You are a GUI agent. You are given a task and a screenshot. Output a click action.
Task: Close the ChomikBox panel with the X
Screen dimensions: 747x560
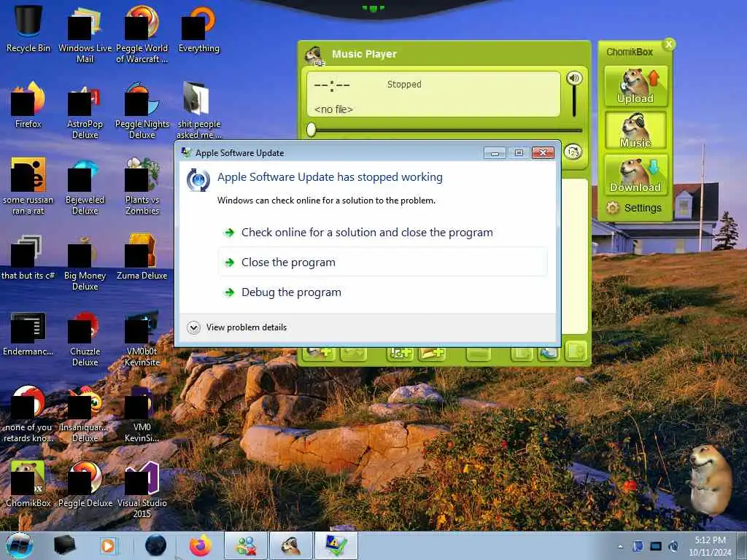669,44
